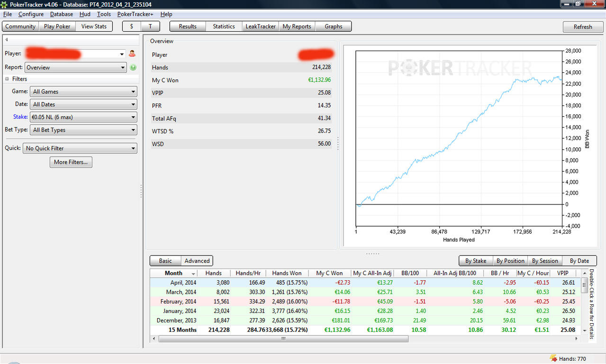
Task: Switch to cash games with the $ toggle
Action: click(132, 27)
